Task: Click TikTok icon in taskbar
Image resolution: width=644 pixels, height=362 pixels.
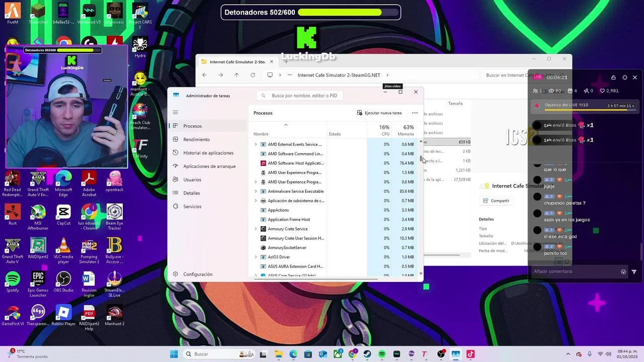Action: tap(470, 354)
